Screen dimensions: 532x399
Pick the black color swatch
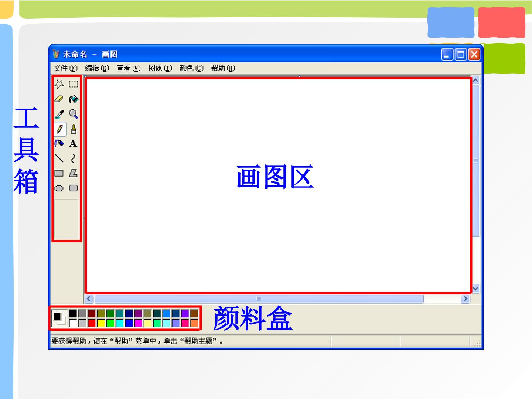(73, 314)
